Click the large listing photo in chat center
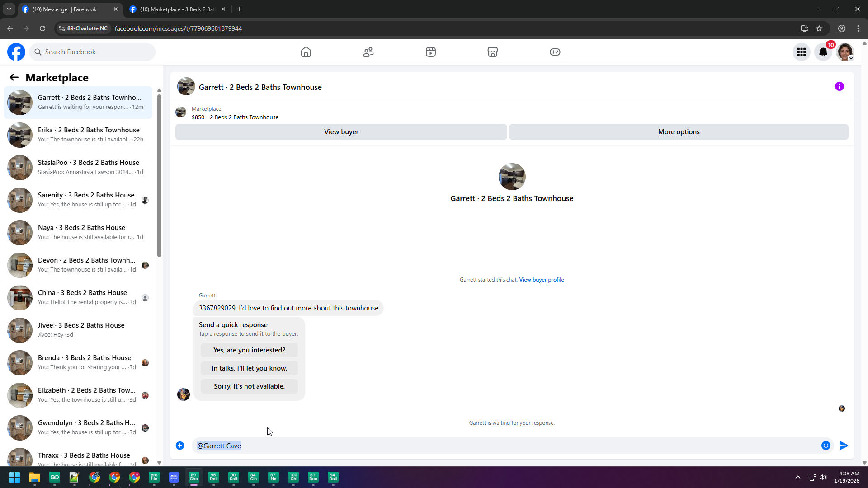This screenshot has height=488, width=868. pos(512,177)
